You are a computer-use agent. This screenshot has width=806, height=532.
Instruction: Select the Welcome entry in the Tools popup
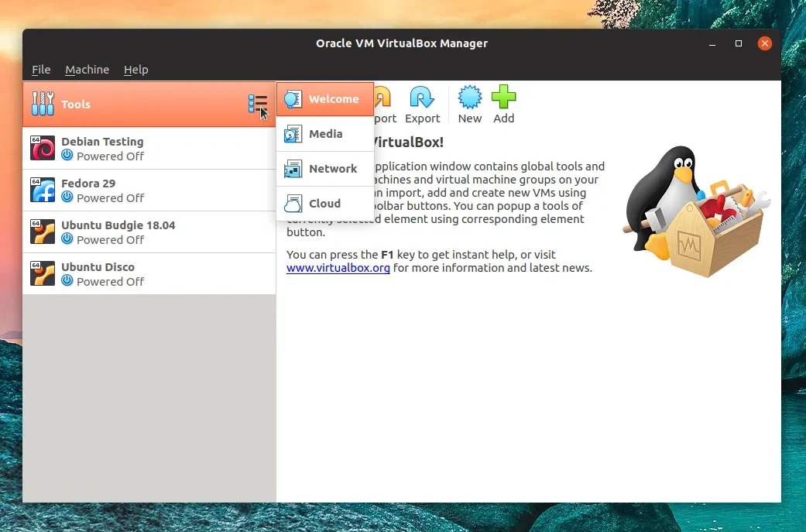tap(325, 99)
